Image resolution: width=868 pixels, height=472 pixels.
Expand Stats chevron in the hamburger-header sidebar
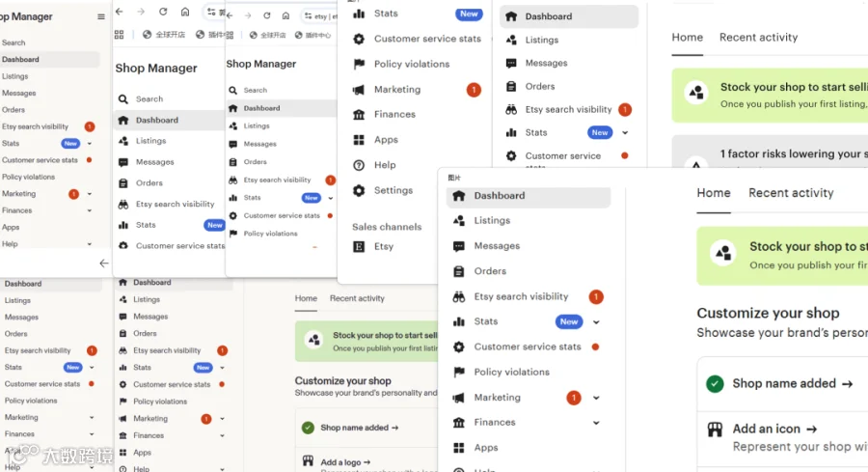click(x=89, y=144)
